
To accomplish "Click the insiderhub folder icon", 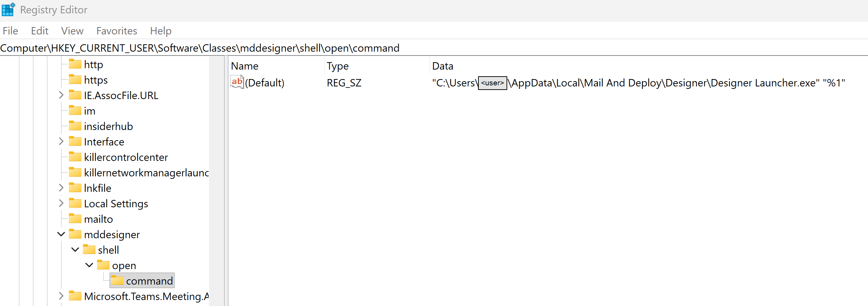I will tap(75, 126).
